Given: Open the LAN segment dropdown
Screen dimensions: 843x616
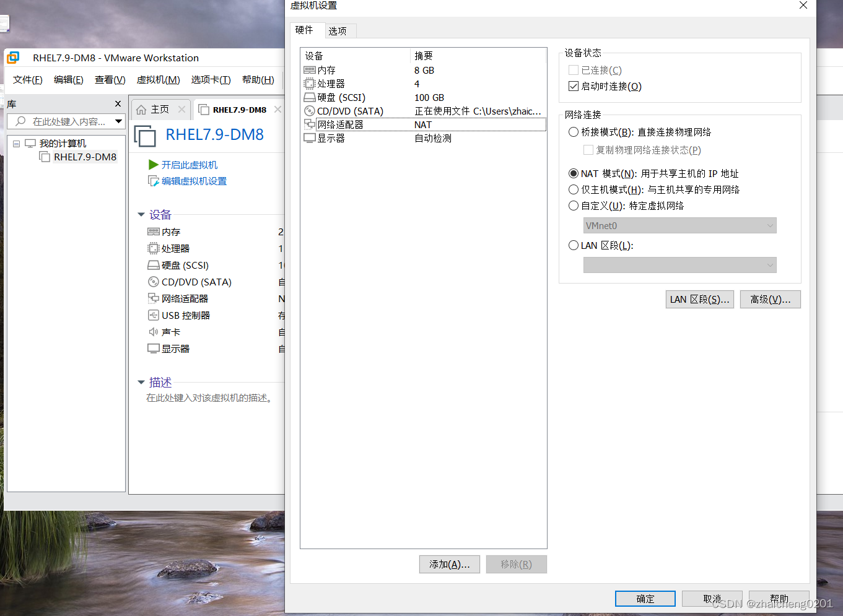Looking at the screenshot, I should [679, 265].
